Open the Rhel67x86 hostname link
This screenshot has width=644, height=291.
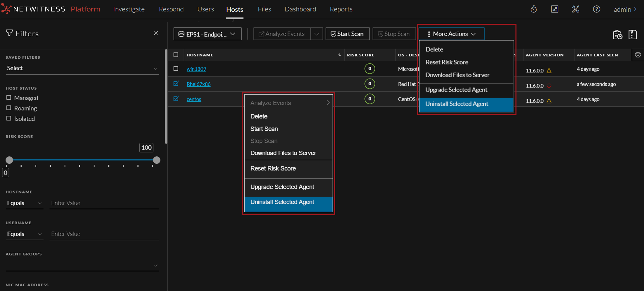pos(199,84)
